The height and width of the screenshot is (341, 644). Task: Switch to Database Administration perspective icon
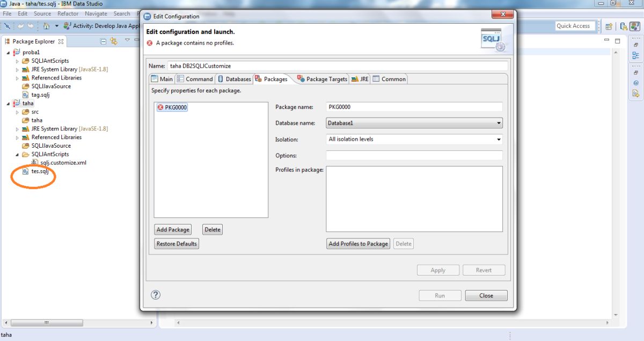624,26
